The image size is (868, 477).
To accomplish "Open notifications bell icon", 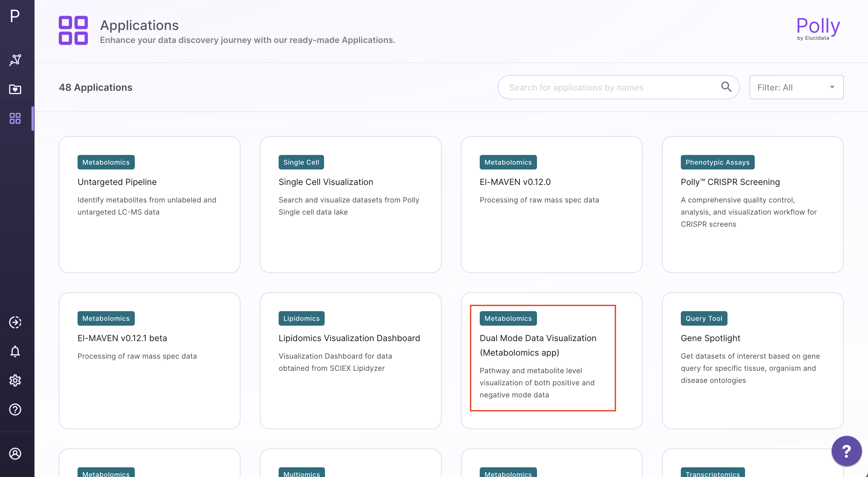I will 15,351.
